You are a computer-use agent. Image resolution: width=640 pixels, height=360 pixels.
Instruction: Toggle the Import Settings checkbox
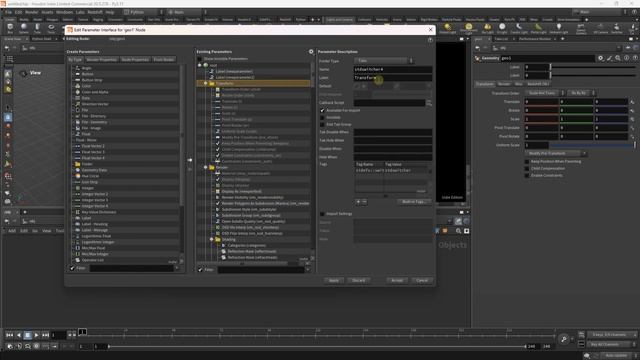pos(322,214)
